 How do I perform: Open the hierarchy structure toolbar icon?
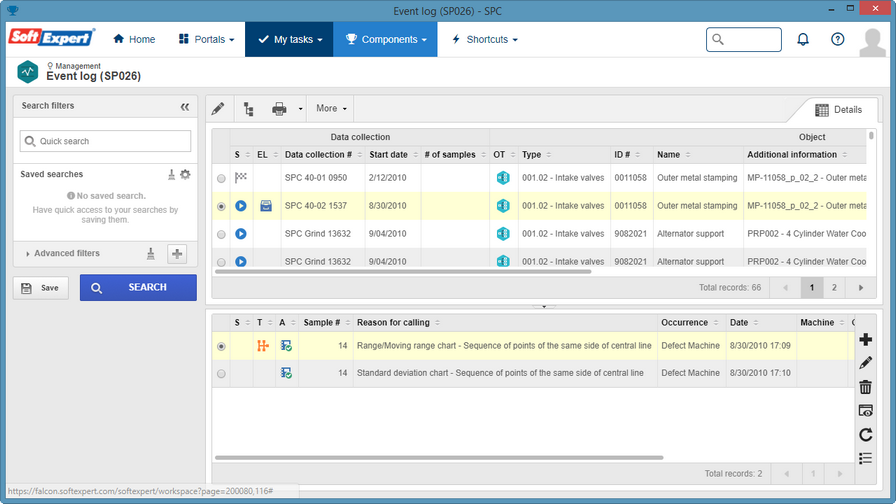click(x=249, y=109)
